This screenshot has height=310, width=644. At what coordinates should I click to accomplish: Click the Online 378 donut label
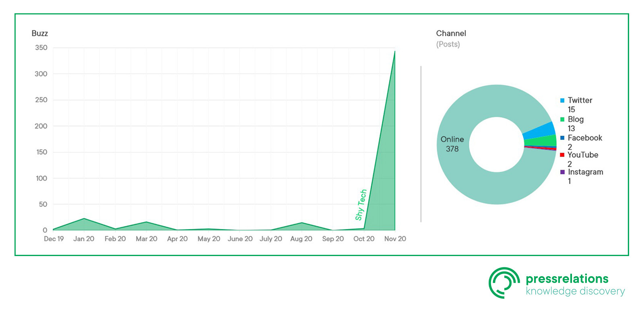(x=452, y=144)
